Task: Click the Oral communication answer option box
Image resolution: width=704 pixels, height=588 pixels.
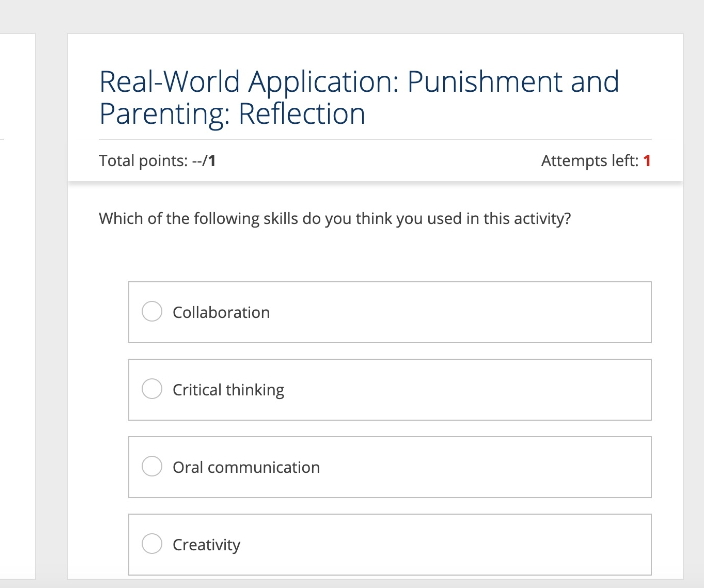Action: 390,466
